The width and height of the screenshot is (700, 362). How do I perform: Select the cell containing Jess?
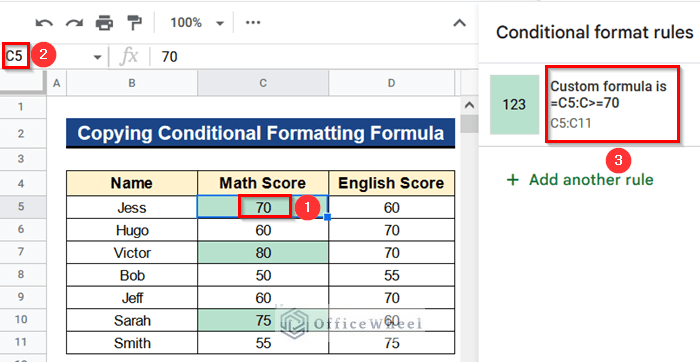tap(132, 207)
